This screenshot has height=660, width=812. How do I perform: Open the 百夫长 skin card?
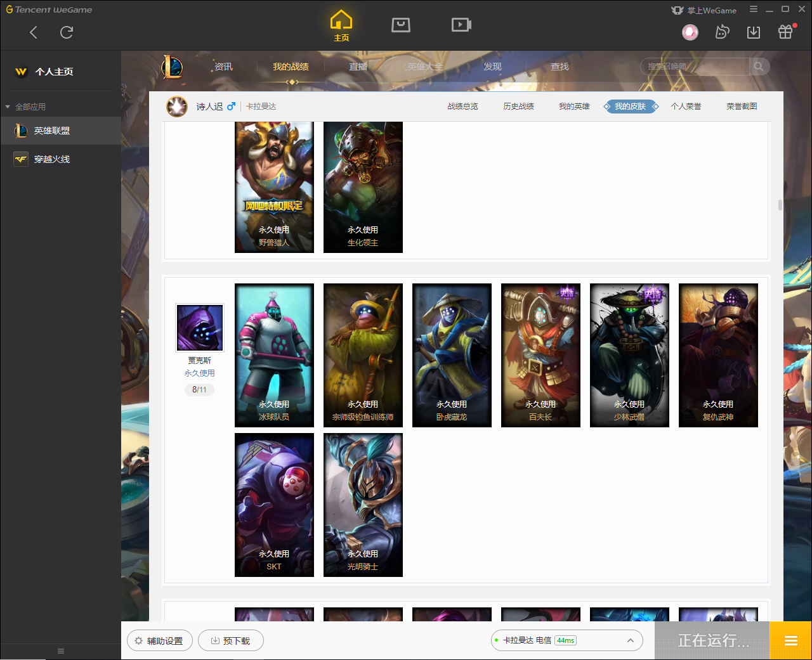point(540,355)
